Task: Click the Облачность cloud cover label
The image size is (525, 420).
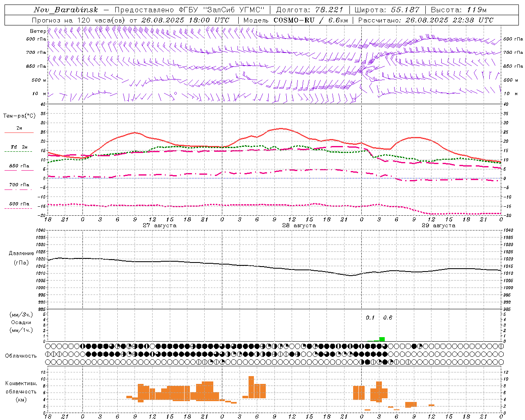Action: pyautogui.click(x=21, y=356)
